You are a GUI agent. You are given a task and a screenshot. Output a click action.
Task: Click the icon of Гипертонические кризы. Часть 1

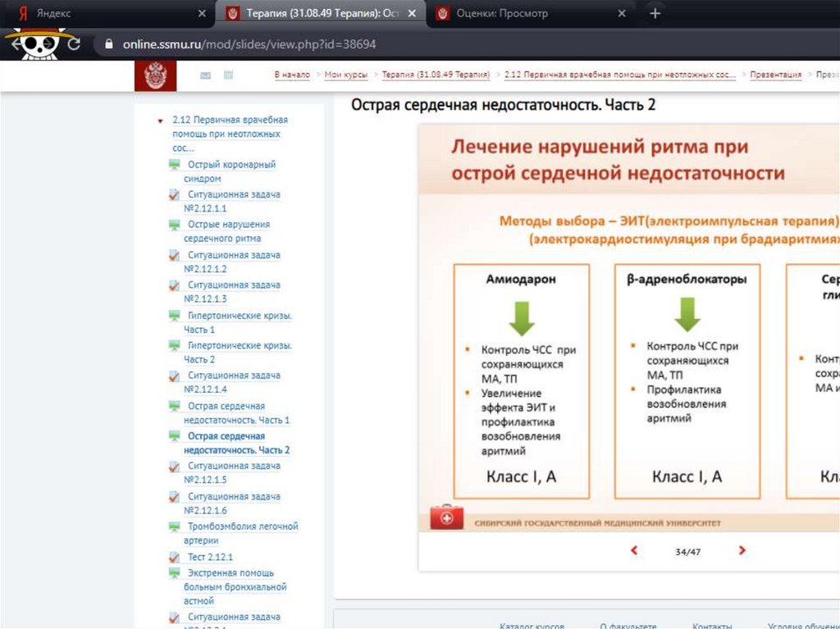pos(174,316)
